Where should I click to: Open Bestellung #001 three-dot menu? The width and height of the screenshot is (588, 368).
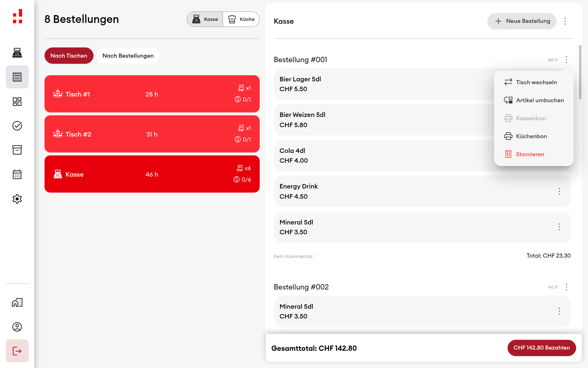click(x=566, y=60)
